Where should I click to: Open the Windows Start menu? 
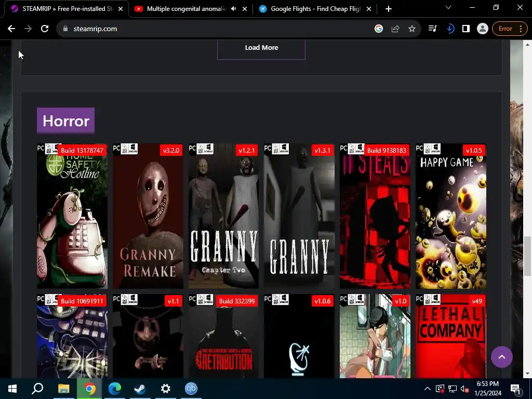tap(12, 389)
